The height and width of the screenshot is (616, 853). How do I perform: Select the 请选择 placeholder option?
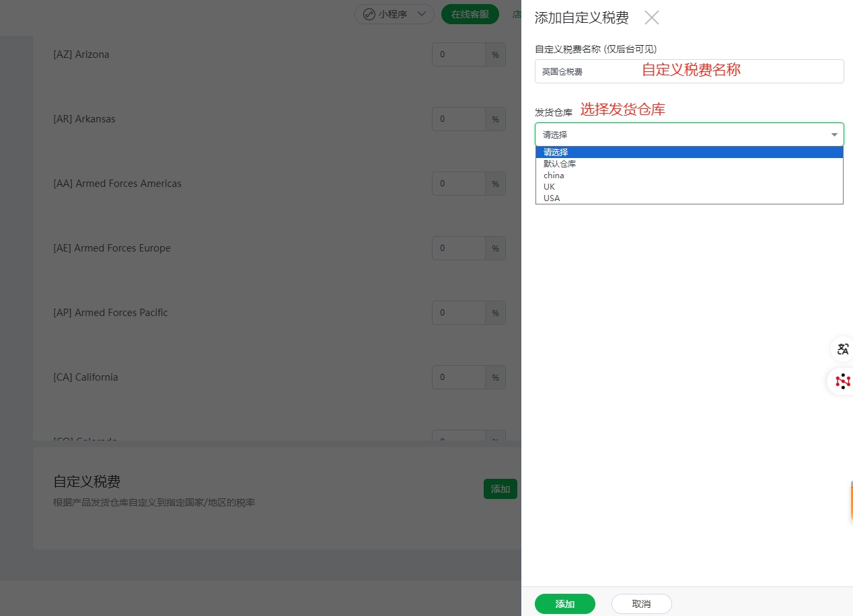coord(556,152)
